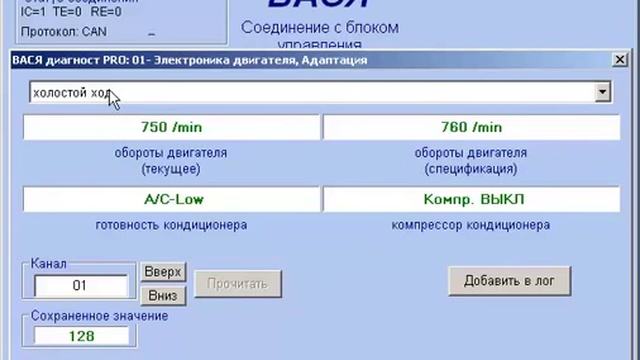640x360 pixels.
Task: Click the A/C-Low readiness value
Action: coord(171,200)
